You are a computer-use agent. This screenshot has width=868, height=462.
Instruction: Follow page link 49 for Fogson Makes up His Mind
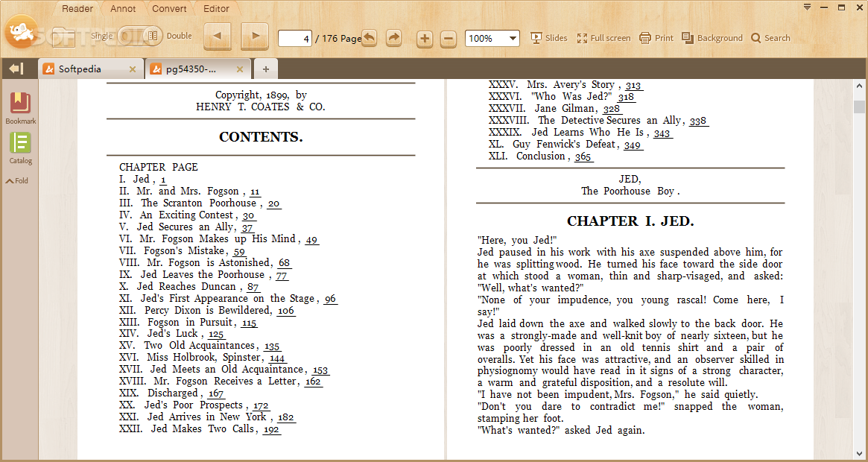(x=311, y=240)
